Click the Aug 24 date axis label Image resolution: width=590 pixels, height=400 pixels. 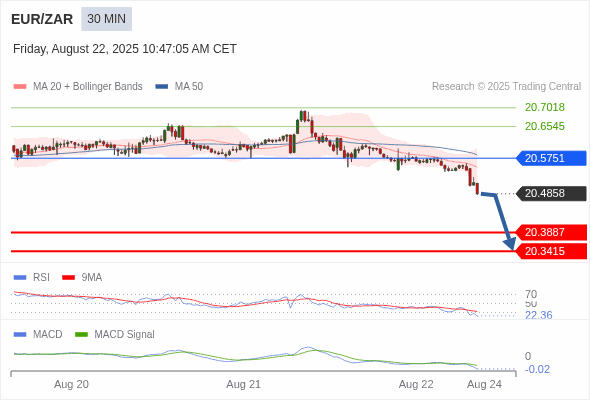484,384
